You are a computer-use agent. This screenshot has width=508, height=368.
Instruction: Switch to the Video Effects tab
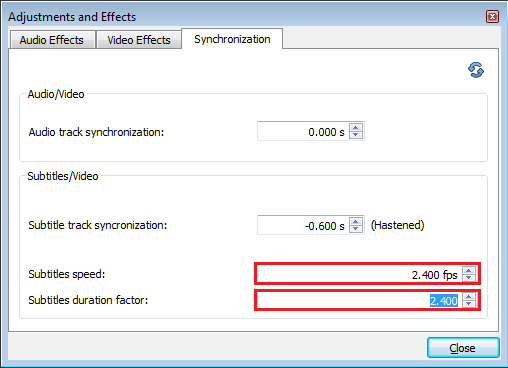pyautogui.click(x=139, y=40)
